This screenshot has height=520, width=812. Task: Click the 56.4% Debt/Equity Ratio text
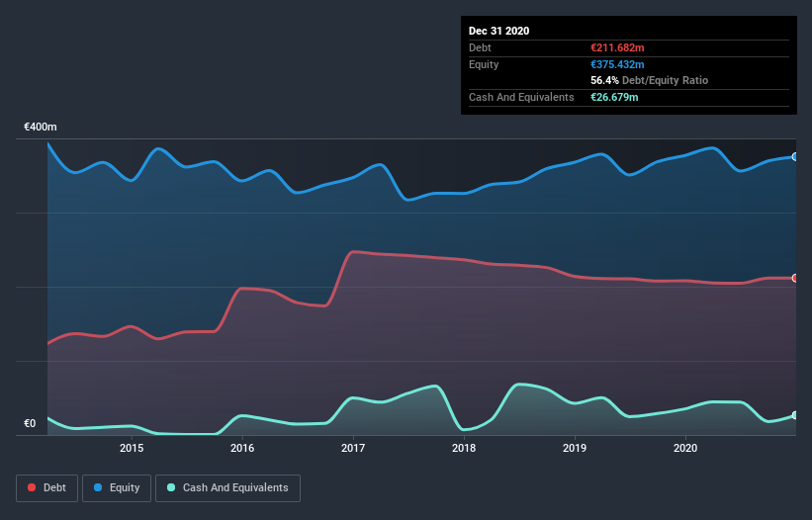650,80
